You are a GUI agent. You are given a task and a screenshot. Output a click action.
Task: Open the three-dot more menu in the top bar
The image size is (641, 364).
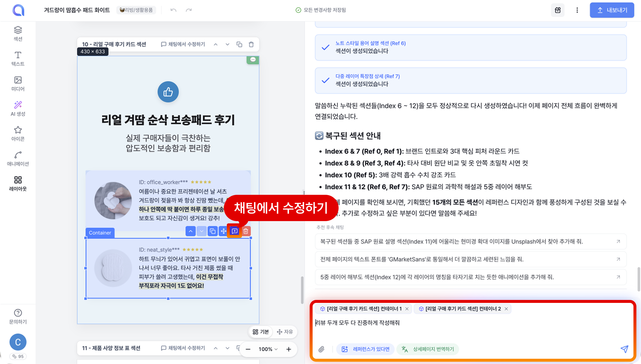click(577, 10)
